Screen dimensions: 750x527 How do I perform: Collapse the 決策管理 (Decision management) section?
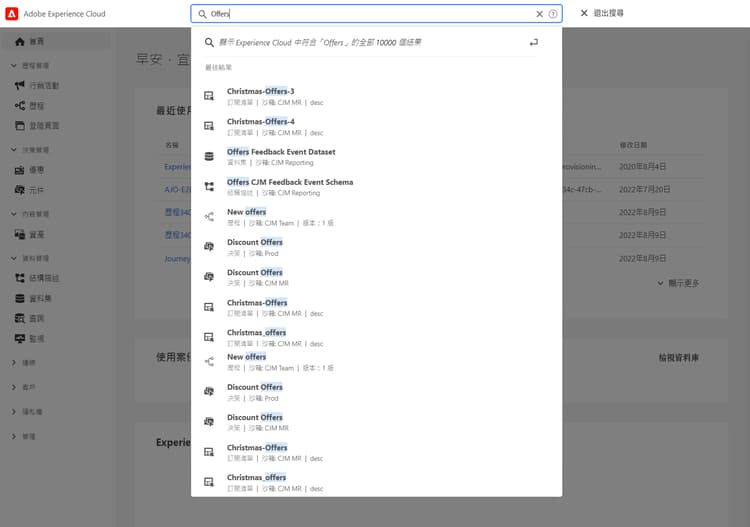pyautogui.click(x=13, y=150)
